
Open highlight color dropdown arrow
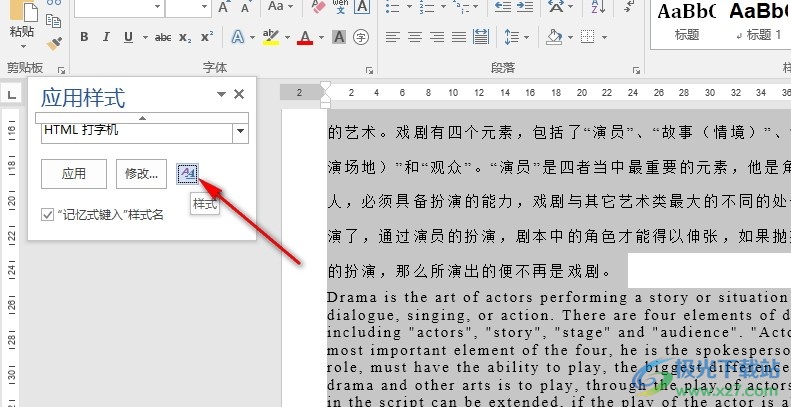pyautogui.click(x=287, y=37)
